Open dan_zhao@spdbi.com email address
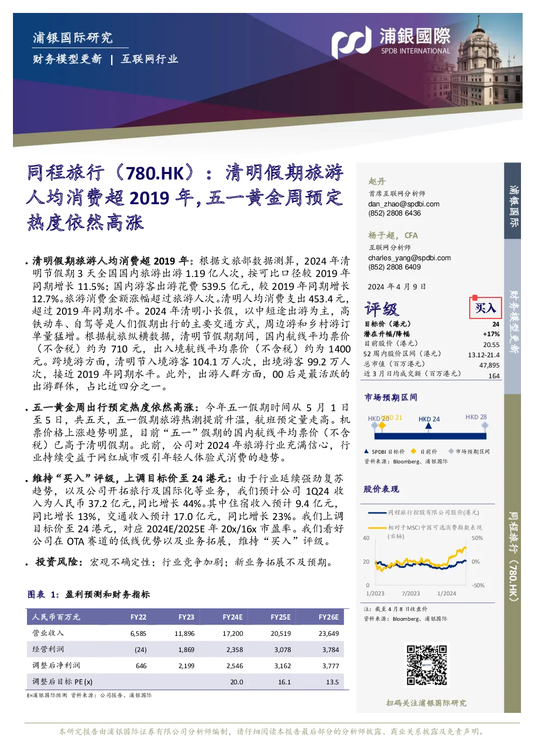Screen dimensions: 535x756 coord(403,204)
